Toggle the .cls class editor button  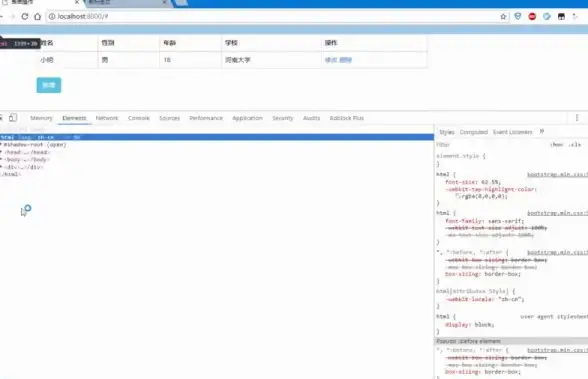pyautogui.click(x=574, y=144)
